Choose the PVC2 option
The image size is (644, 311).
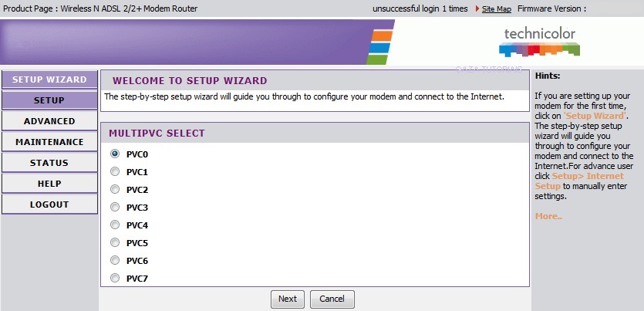click(115, 189)
